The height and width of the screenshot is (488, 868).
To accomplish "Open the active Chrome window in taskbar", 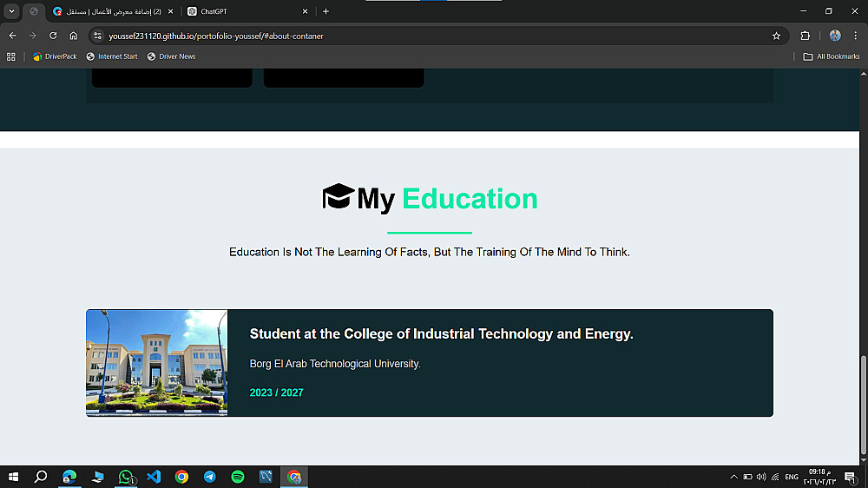I will (x=294, y=477).
